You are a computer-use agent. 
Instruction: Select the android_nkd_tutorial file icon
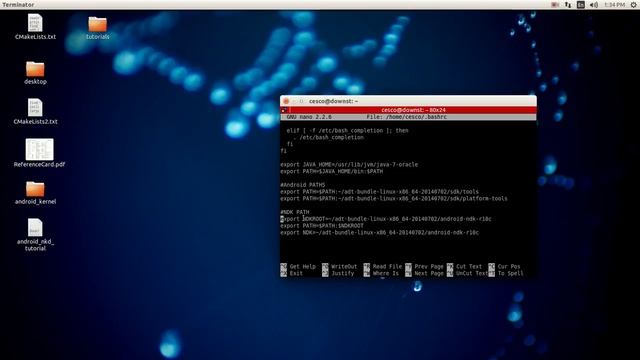[35, 227]
